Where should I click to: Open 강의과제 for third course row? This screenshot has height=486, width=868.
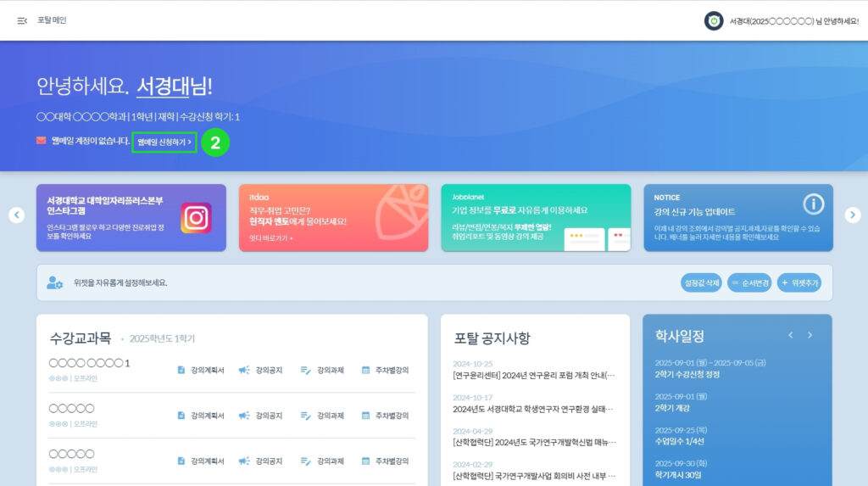coord(322,461)
